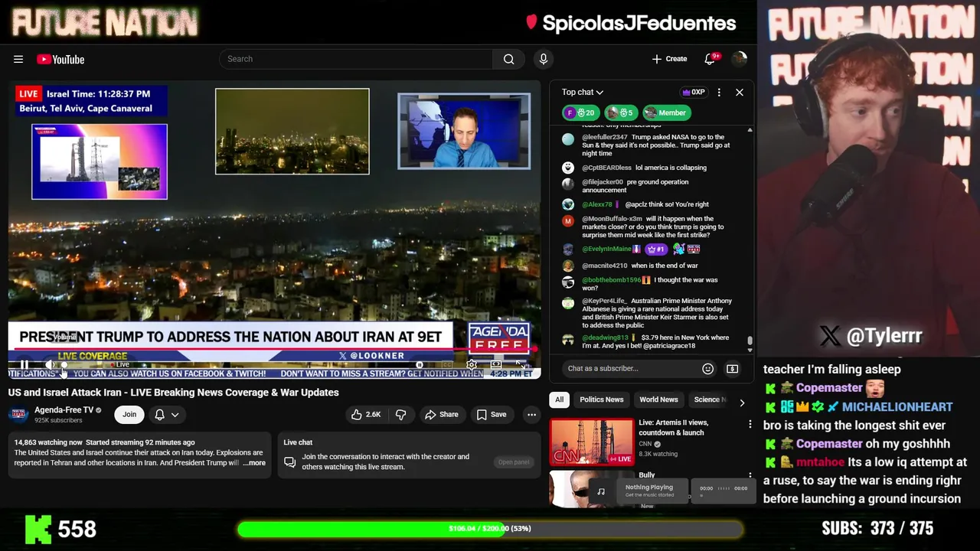Viewport: 980px width, 551px height.
Task: Click the @leefuller2347 chat username
Action: 605,137
